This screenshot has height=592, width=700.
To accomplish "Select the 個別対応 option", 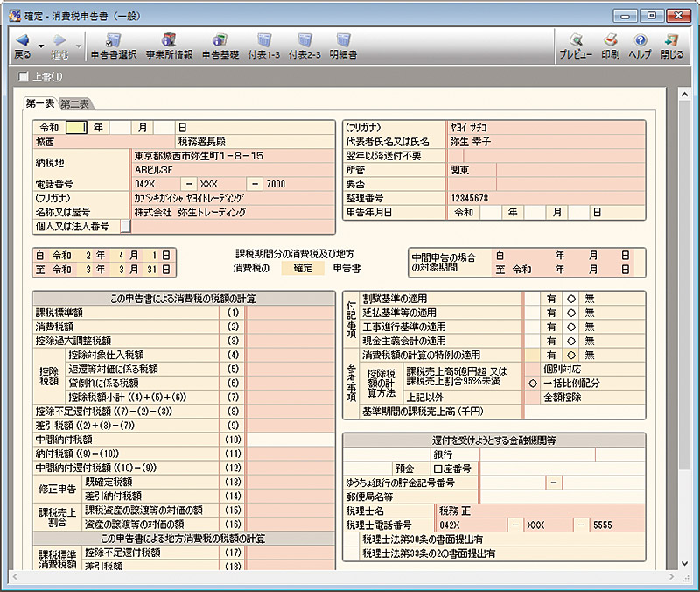I will 533,369.
